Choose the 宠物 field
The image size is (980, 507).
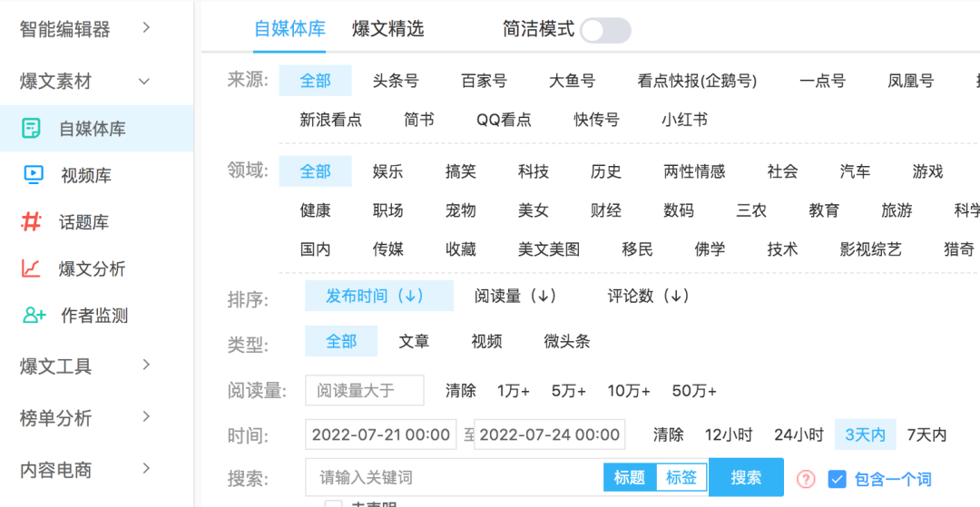(x=461, y=210)
